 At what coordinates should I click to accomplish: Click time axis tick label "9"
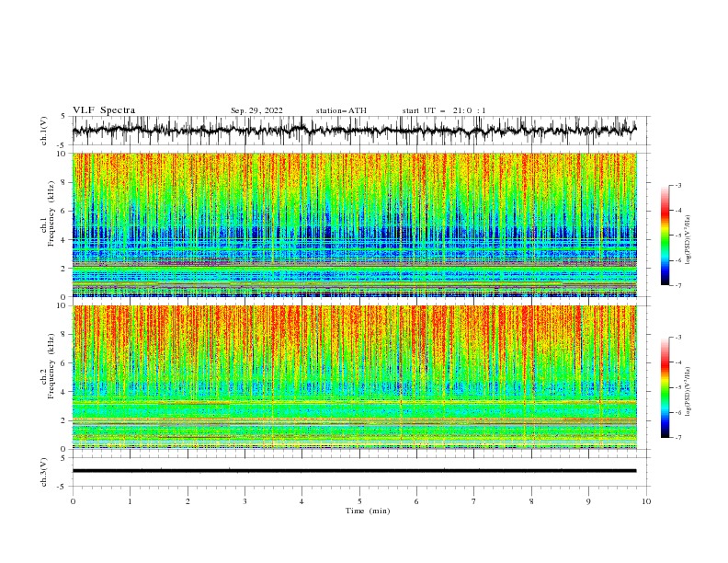[x=588, y=501]
